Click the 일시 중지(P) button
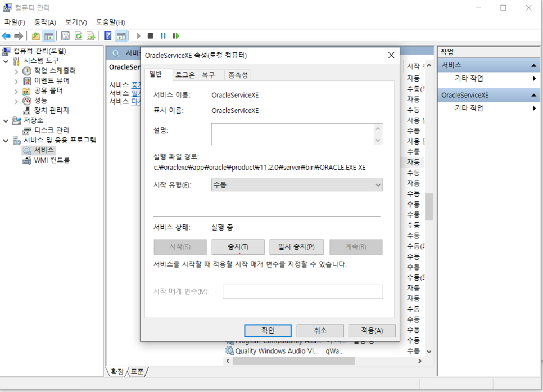This screenshot has width=543, height=392. click(x=296, y=247)
